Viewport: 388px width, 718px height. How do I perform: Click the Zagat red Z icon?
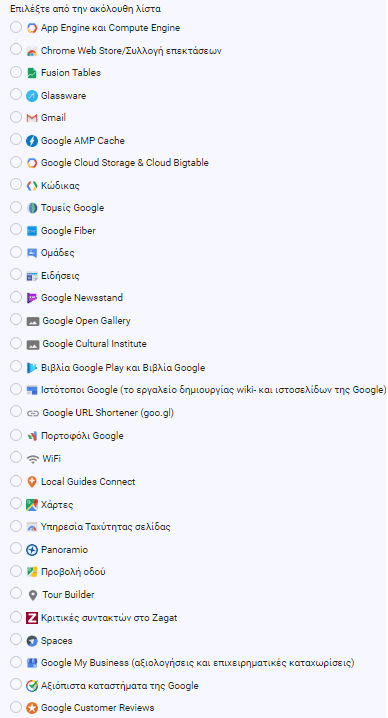point(32,618)
